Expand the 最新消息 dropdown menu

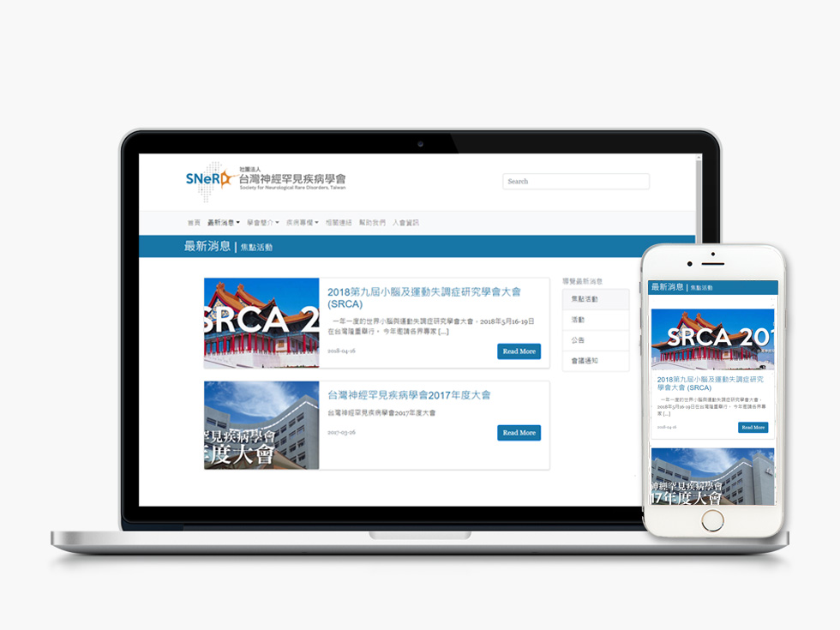coord(223,223)
